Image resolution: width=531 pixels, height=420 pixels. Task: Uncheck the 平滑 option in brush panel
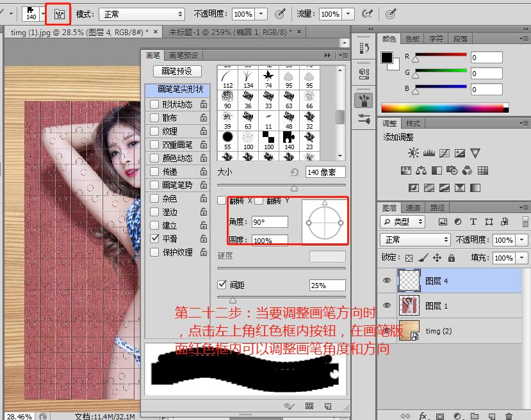[153, 239]
